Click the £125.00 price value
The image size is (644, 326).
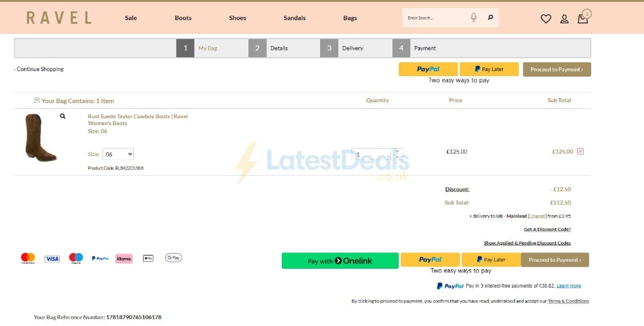[457, 151]
